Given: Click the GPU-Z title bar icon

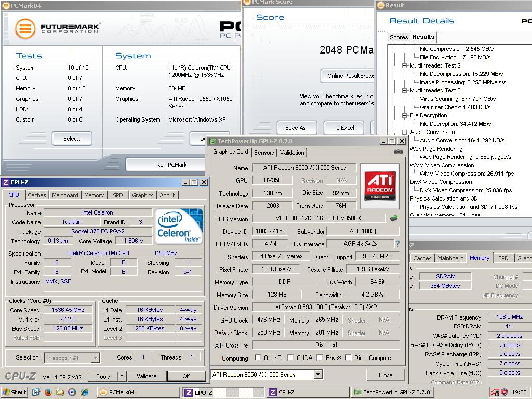Looking at the screenshot, I should pos(212,141).
